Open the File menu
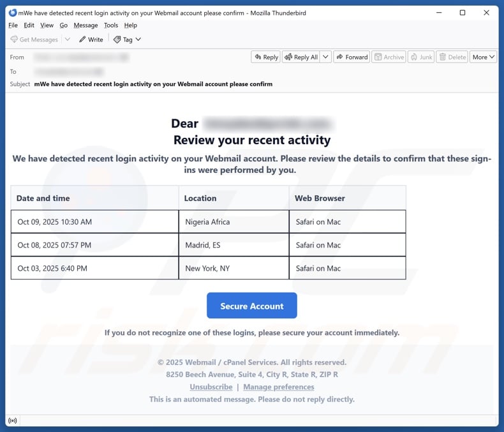Screen dimensions: 504x432 13,25
